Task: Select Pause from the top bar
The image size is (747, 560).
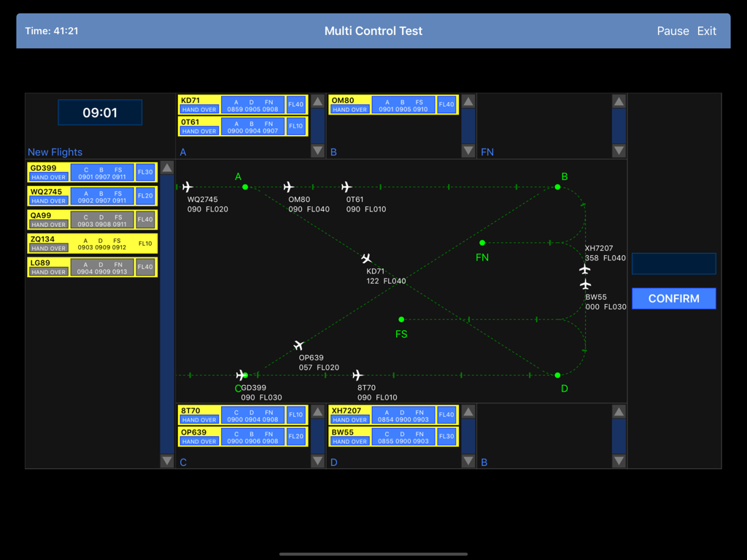Action: (x=673, y=31)
